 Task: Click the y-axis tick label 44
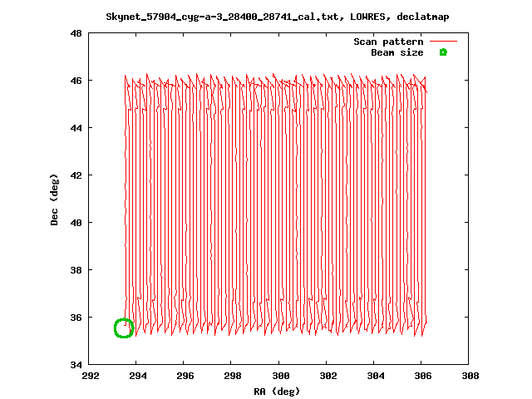pos(76,128)
